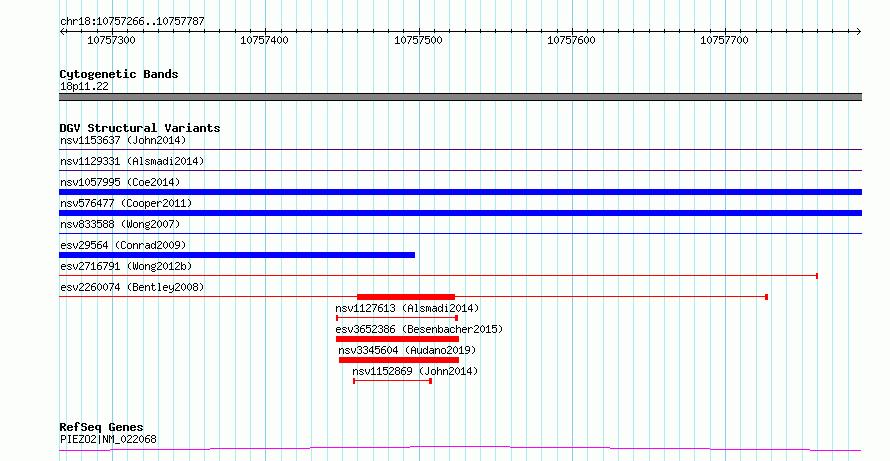Image resolution: width=890 pixels, height=461 pixels.
Task: Open the DGV Structural Variants track title
Action: tap(140, 128)
